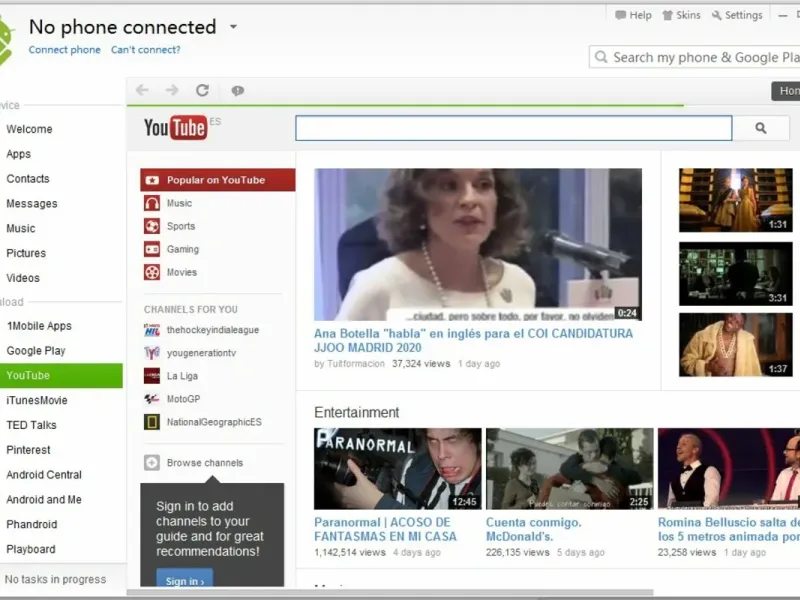Click the Movies film reel icon
The height and width of the screenshot is (600, 800).
[152, 272]
